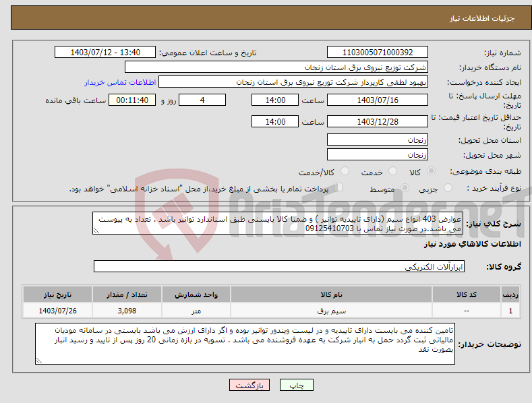Click the buyer organization name field
This screenshot has height=403, width=532.
pyautogui.click(x=276, y=67)
